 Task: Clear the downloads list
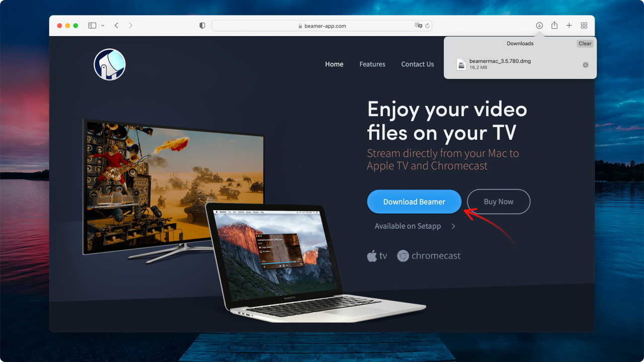click(585, 44)
